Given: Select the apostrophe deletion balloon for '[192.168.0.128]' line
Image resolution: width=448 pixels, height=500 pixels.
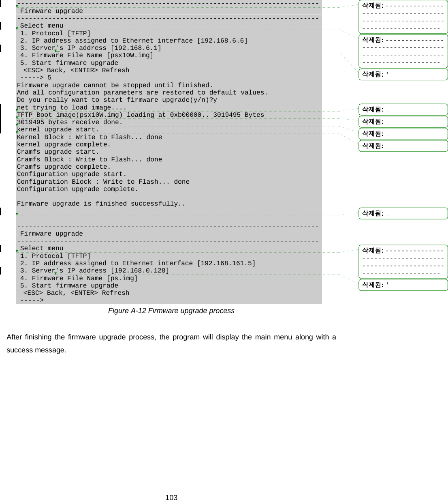Looking at the screenshot, I should [403, 285].
